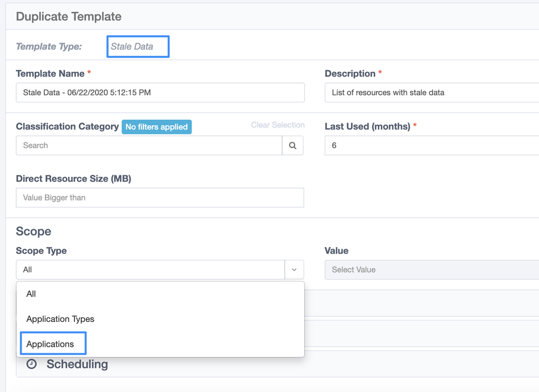Viewport: 539px width, 392px height.
Task: Click the Classification Category search box
Action: coord(149,146)
